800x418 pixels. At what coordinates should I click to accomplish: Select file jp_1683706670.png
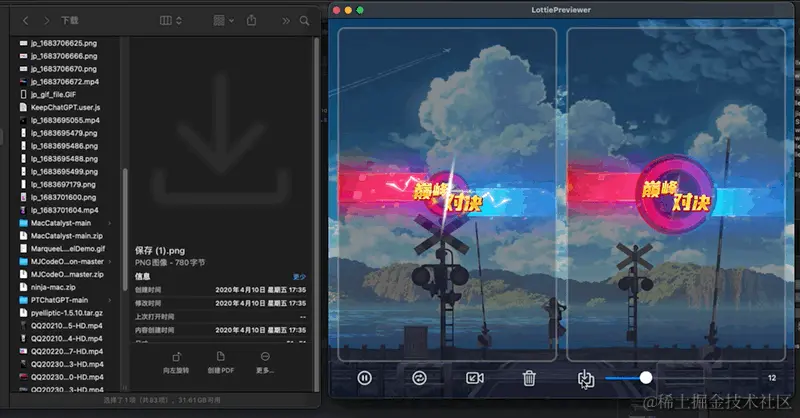[x=64, y=69]
